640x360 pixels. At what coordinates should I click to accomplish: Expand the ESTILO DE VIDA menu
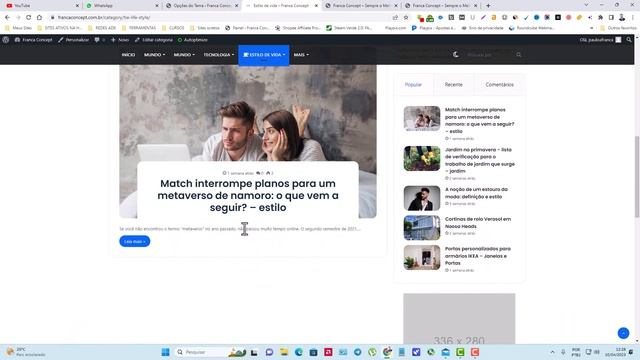[264, 55]
